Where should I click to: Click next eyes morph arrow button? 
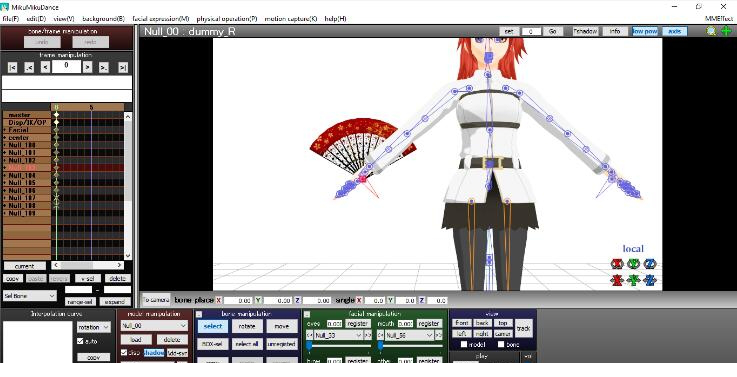368,335
